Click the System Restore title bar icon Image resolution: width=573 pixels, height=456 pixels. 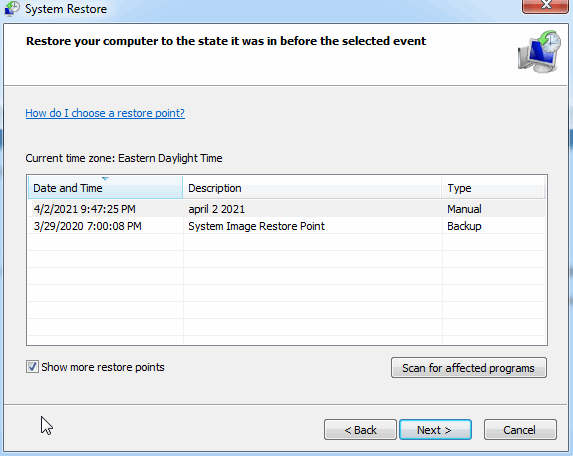tap(12, 8)
